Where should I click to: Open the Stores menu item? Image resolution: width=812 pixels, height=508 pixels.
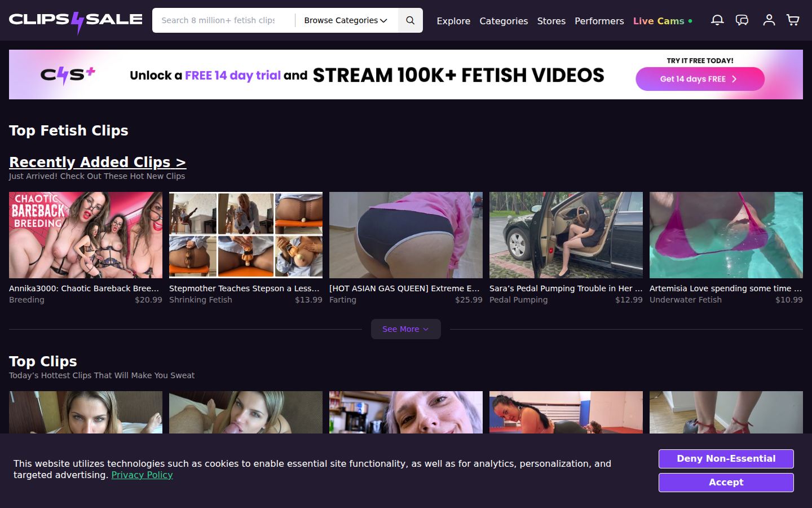(x=551, y=21)
